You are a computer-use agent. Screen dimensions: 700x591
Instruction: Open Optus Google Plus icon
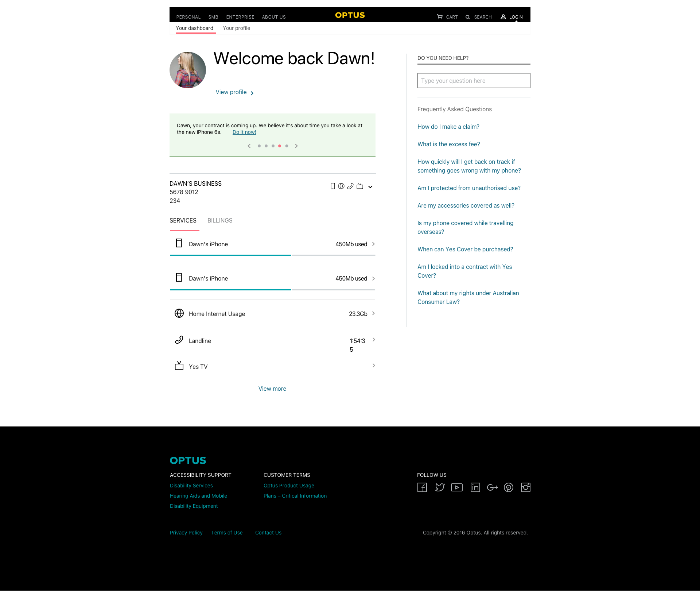(493, 487)
